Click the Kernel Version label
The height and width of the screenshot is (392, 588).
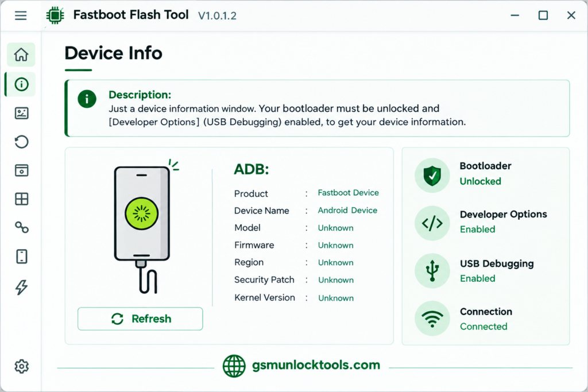click(x=264, y=297)
